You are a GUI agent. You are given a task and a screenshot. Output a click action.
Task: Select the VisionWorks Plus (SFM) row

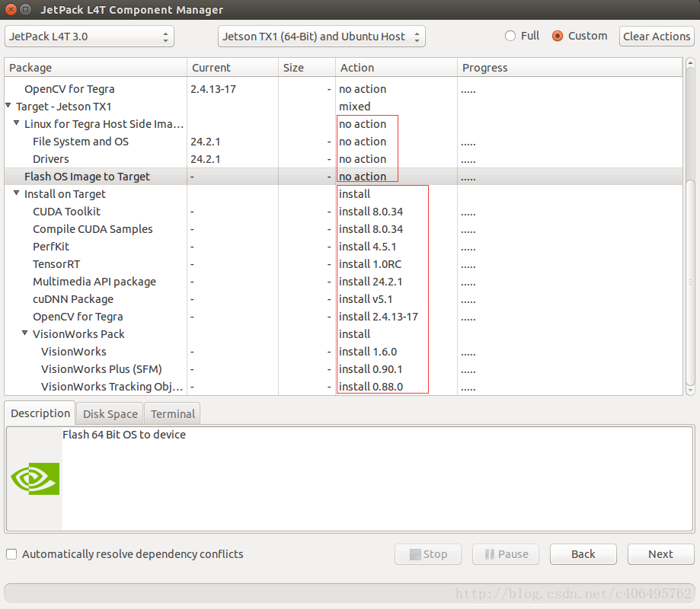344,369
